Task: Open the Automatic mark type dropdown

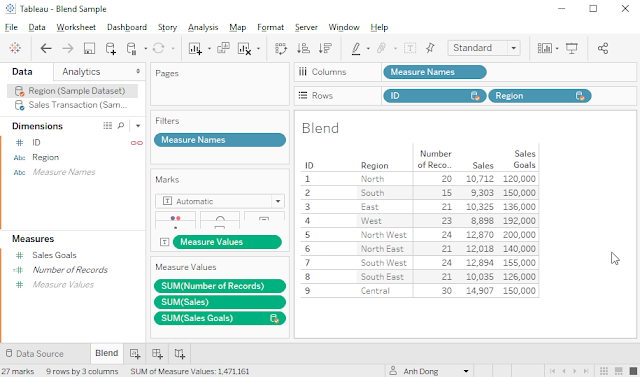Action: point(278,201)
